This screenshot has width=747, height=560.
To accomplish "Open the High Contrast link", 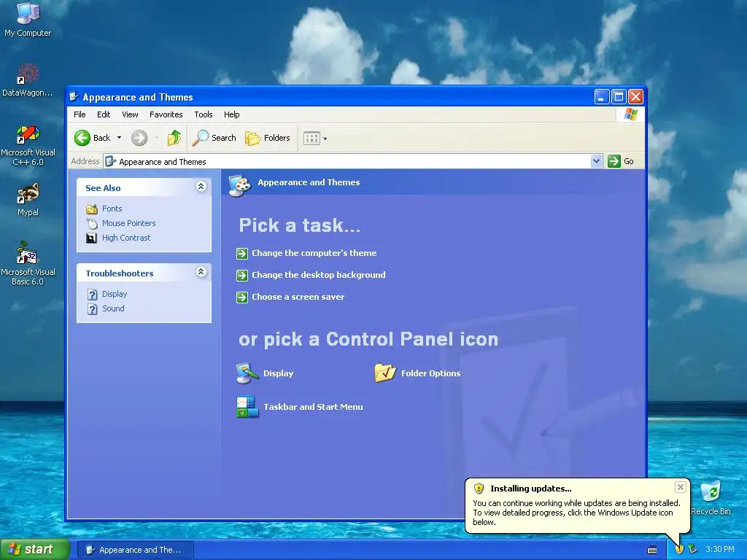I will click(126, 238).
